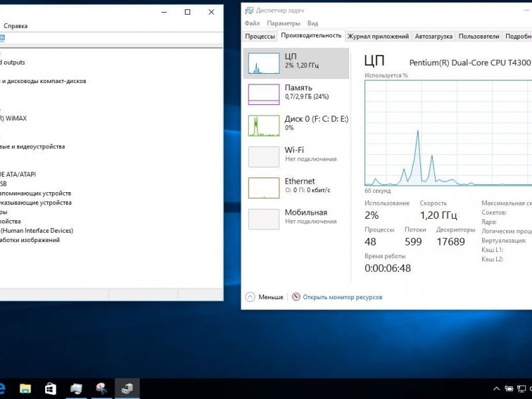Image resolution: width=532 pixels, height=399 pixels.
Task: Click the Сокетов: label
Action: coord(494,213)
